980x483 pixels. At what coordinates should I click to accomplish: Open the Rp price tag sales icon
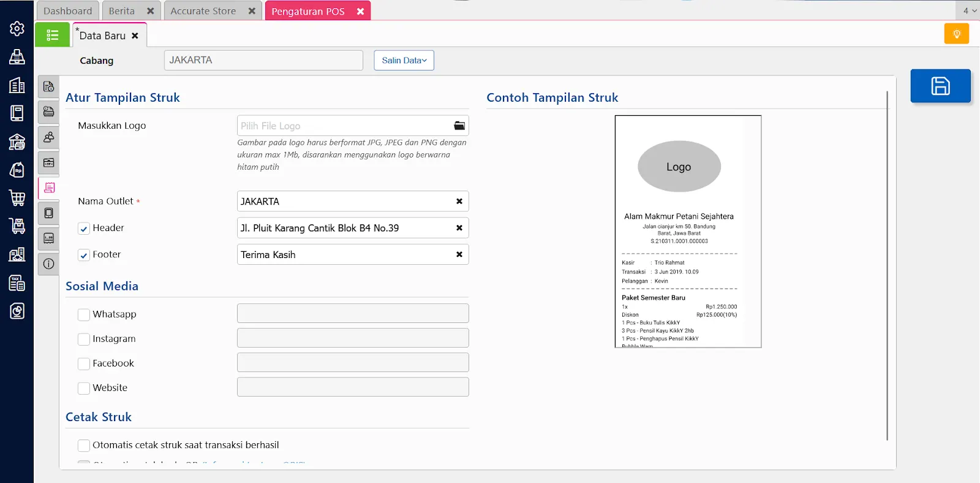pyautogui.click(x=17, y=170)
